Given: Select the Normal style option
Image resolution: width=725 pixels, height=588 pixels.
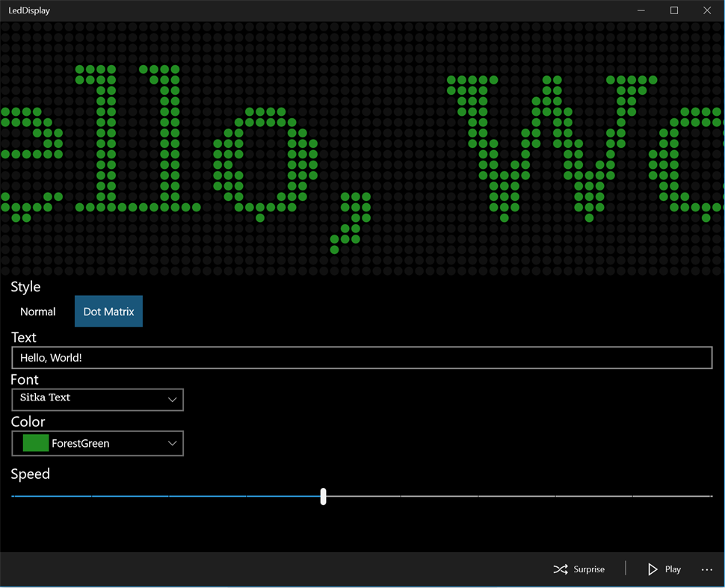Looking at the screenshot, I should click(38, 312).
